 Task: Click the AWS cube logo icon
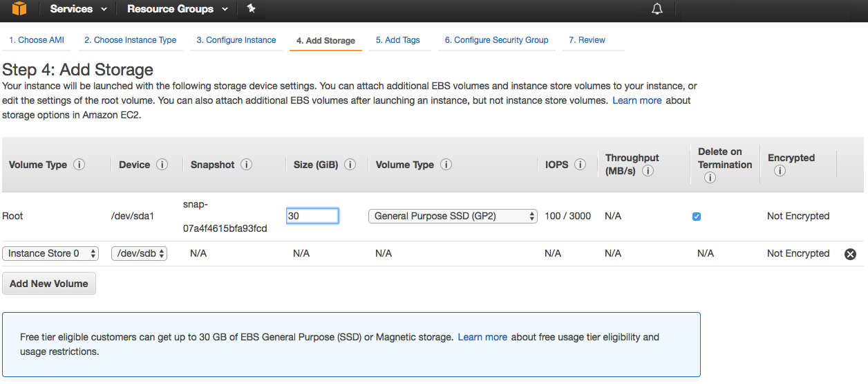coord(19,9)
